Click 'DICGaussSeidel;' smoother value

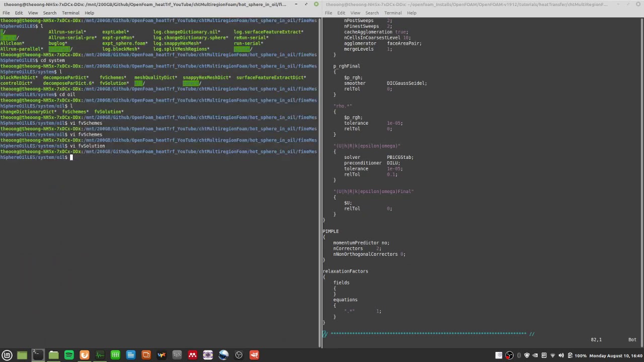tap(407, 83)
